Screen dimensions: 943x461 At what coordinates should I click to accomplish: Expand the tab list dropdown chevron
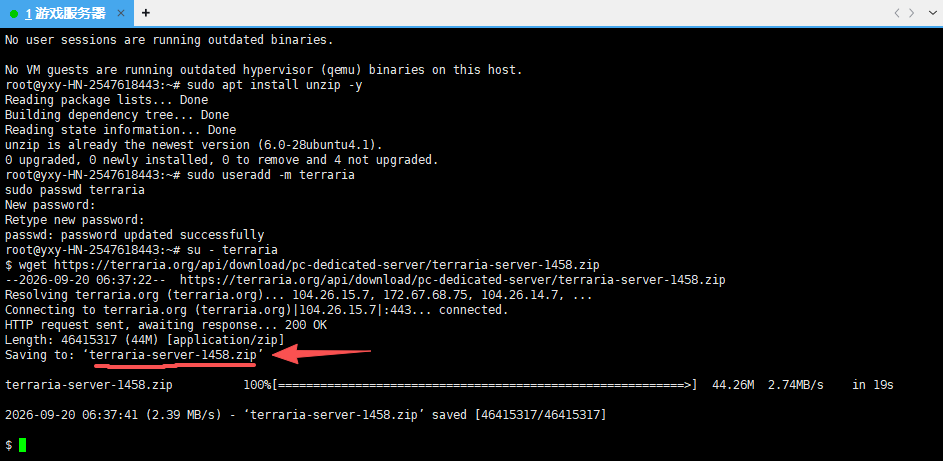tap(933, 13)
